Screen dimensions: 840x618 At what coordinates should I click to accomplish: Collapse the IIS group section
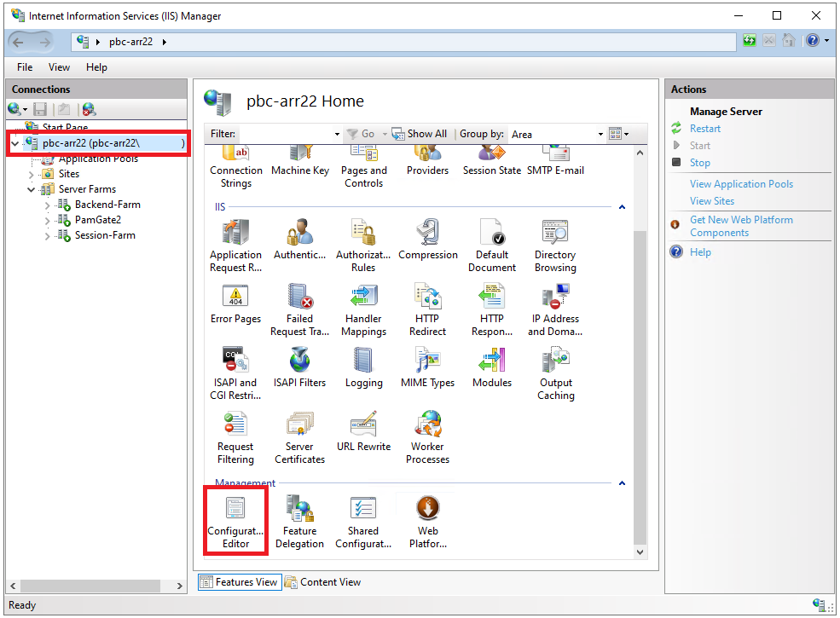tap(622, 207)
